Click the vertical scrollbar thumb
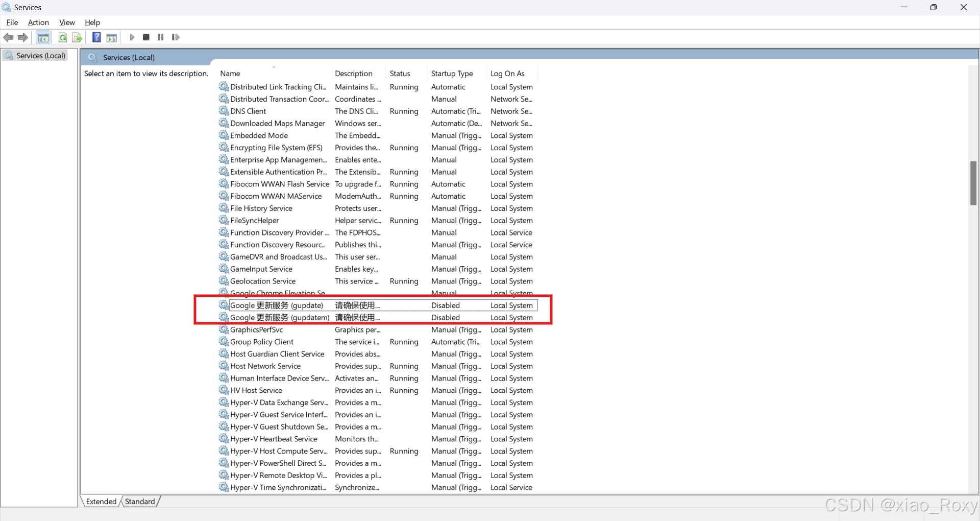Viewport: 980px width, 521px height. 973,183
